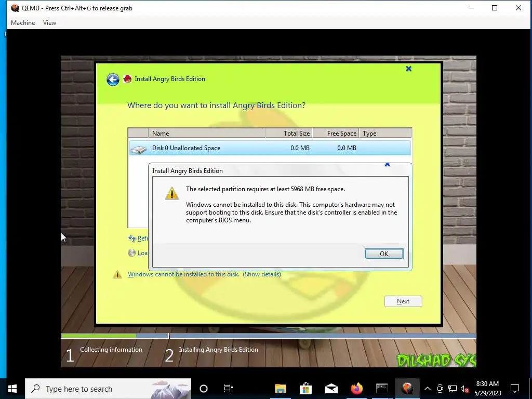
Task: Click the taskbar search box
Action: pos(108,389)
